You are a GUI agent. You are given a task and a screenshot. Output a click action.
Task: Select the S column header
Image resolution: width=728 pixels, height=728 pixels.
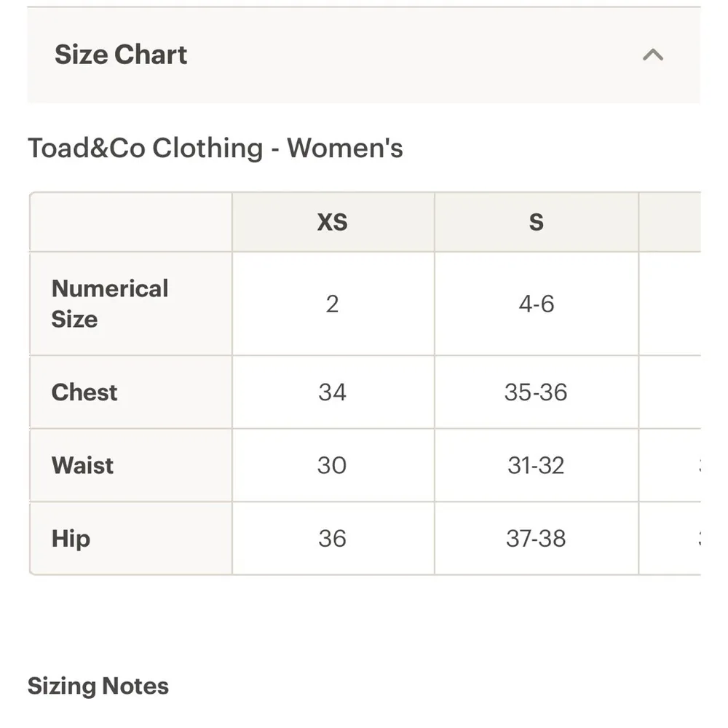[x=536, y=222]
